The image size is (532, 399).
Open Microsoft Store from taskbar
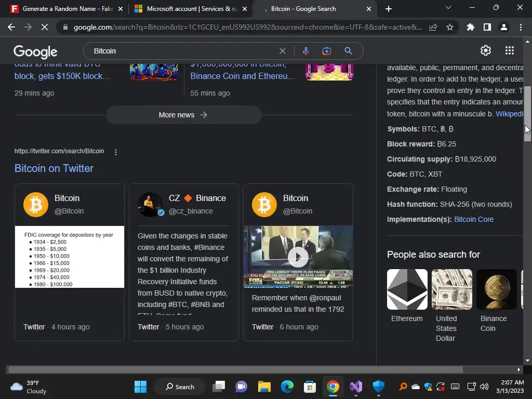coord(310,387)
